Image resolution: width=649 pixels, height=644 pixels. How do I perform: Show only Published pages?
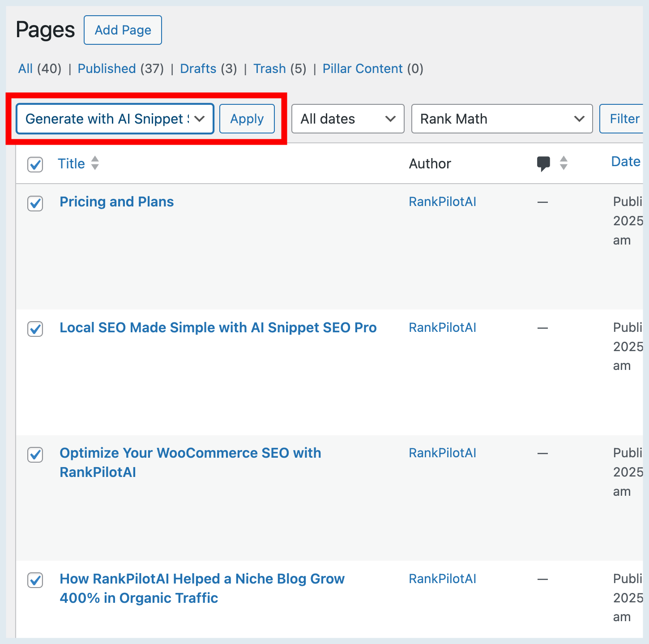click(x=107, y=69)
